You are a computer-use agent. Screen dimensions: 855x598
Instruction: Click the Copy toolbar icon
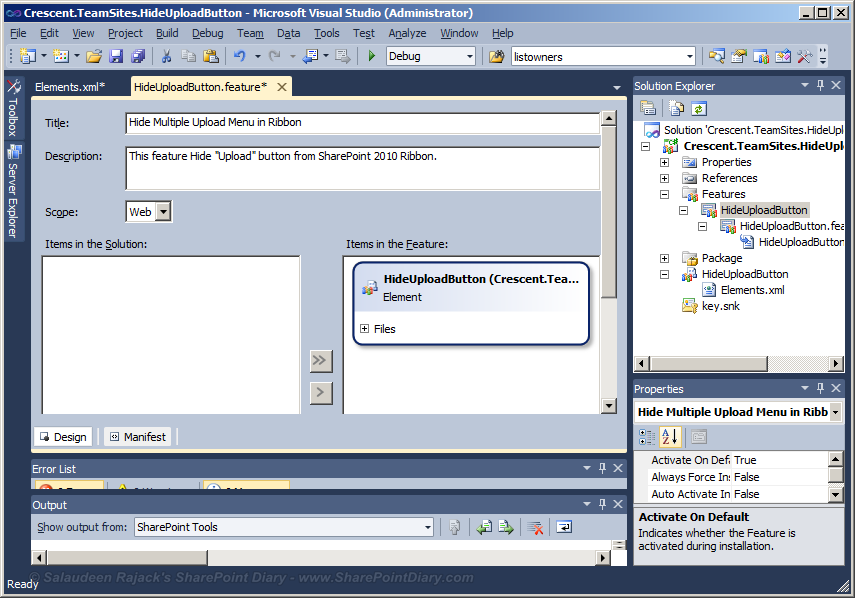(189, 56)
